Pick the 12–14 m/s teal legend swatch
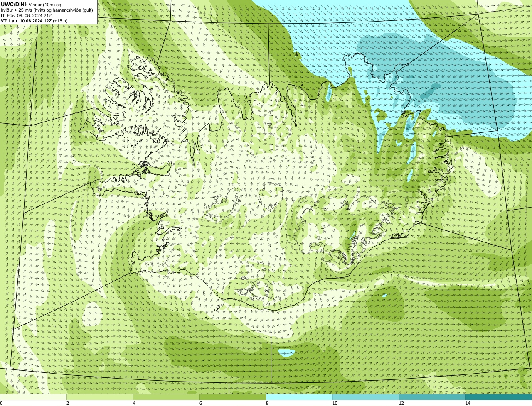 point(432,397)
